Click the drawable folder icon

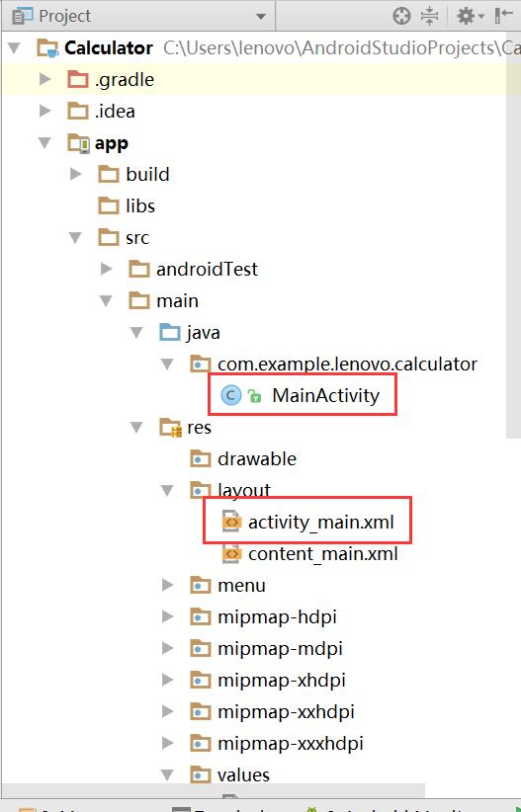(x=200, y=458)
